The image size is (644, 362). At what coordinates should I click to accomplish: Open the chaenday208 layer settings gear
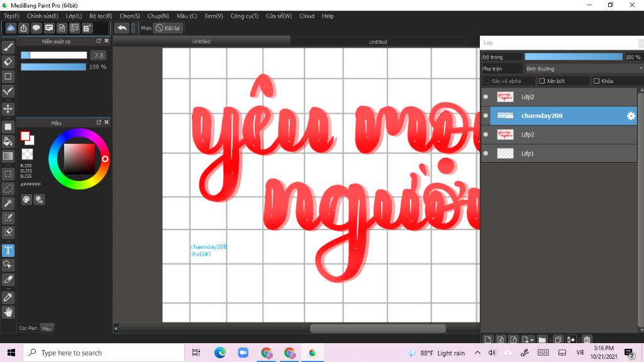631,116
